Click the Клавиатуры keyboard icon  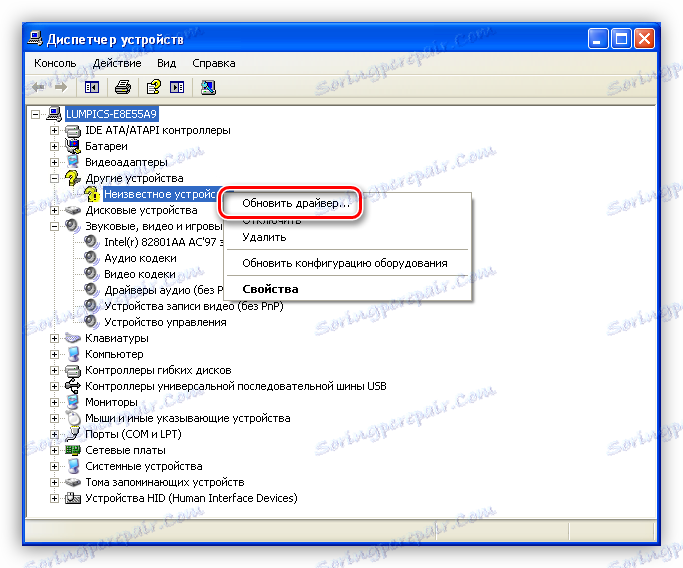coord(73,338)
